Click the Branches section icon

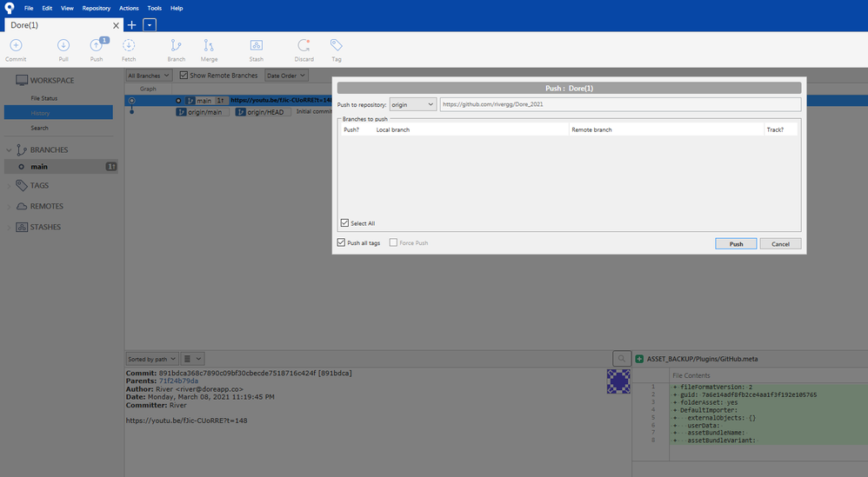pyautogui.click(x=22, y=149)
